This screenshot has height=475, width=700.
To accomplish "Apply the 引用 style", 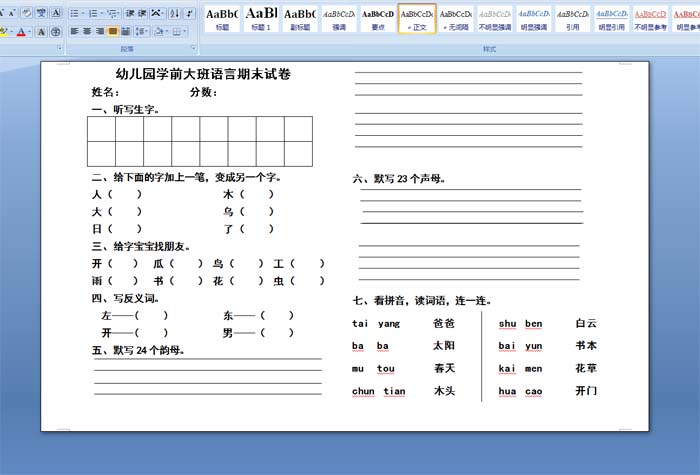I will click(573, 18).
